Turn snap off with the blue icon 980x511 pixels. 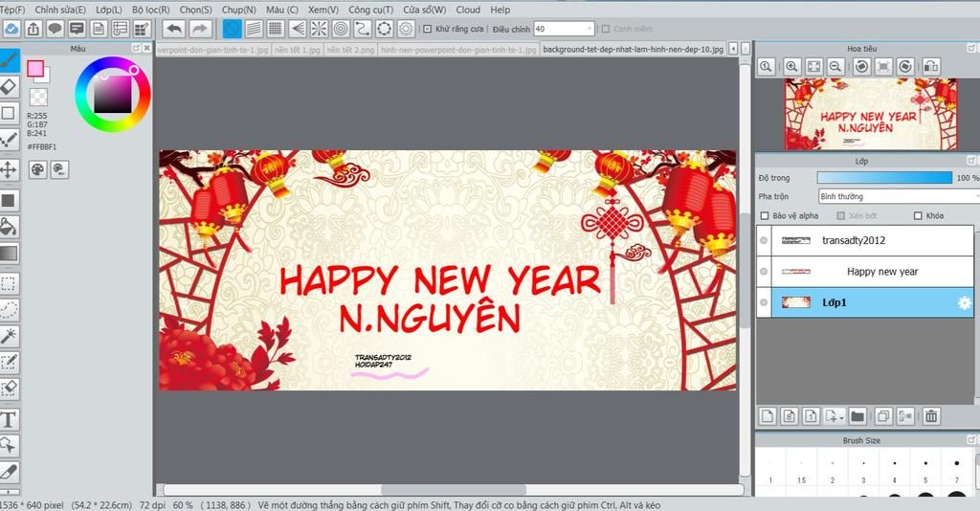tap(232, 29)
